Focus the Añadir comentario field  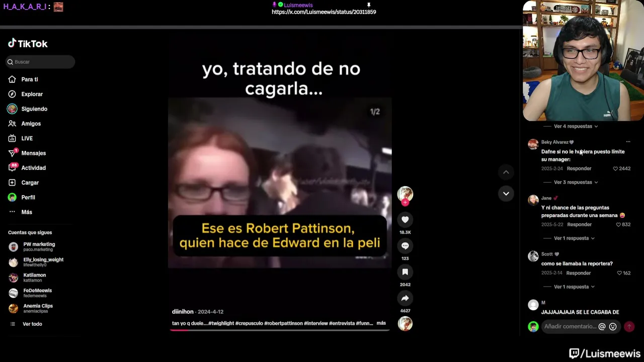(x=570, y=326)
